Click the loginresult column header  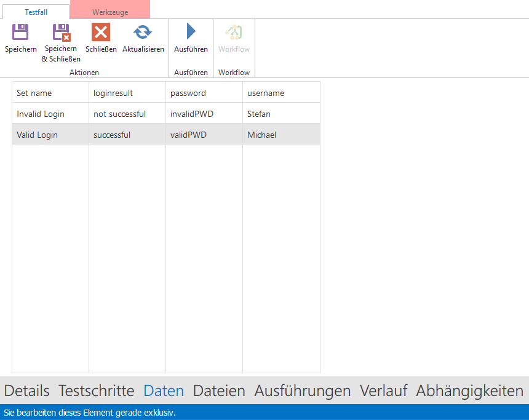(x=113, y=93)
